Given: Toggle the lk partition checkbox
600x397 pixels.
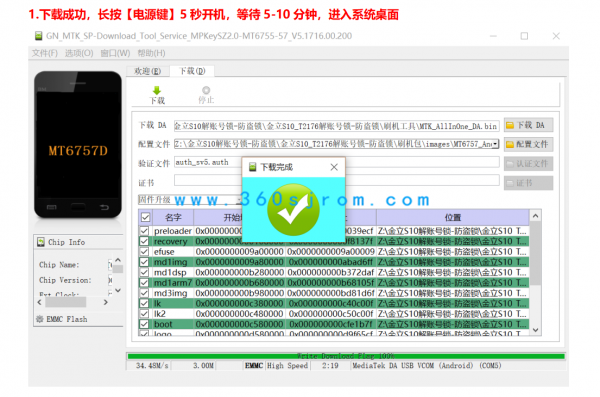Looking at the screenshot, I should point(144,303).
